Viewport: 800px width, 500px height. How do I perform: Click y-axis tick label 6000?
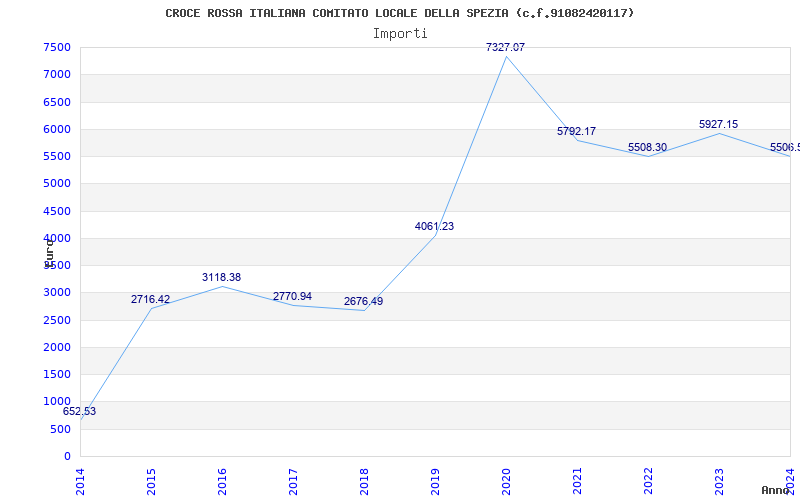click(x=57, y=129)
